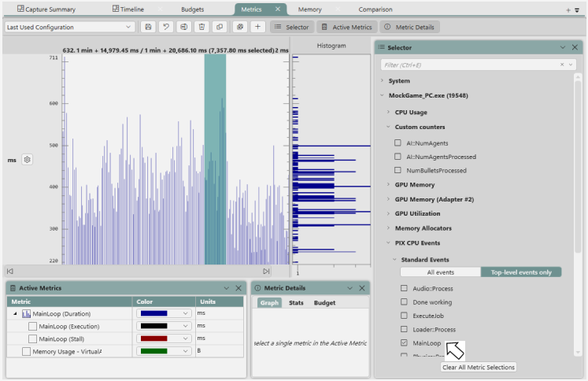Check the Memory Usage metric checkbox
This screenshot has height=381, width=588.
(x=26, y=351)
